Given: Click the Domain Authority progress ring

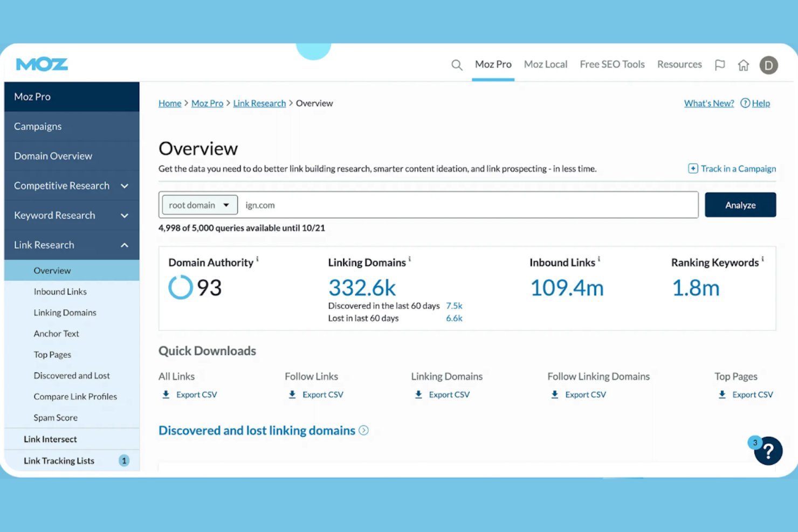Looking at the screenshot, I should point(180,287).
